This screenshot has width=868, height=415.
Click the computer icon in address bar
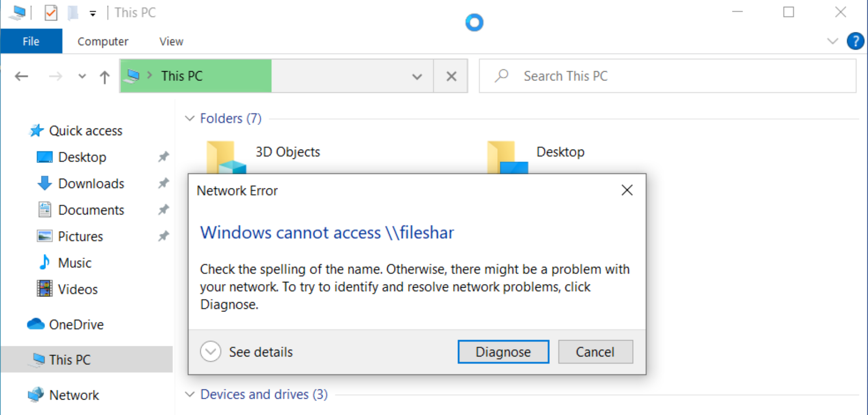coord(132,76)
